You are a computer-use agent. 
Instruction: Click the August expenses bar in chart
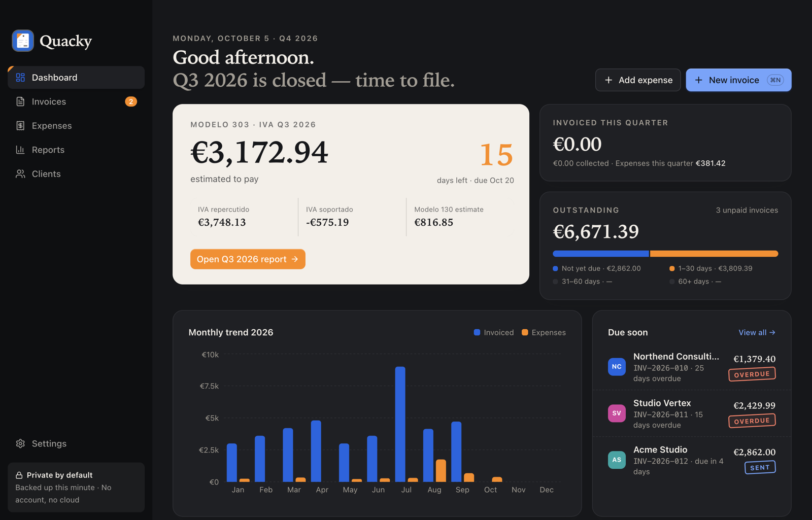(x=441, y=471)
